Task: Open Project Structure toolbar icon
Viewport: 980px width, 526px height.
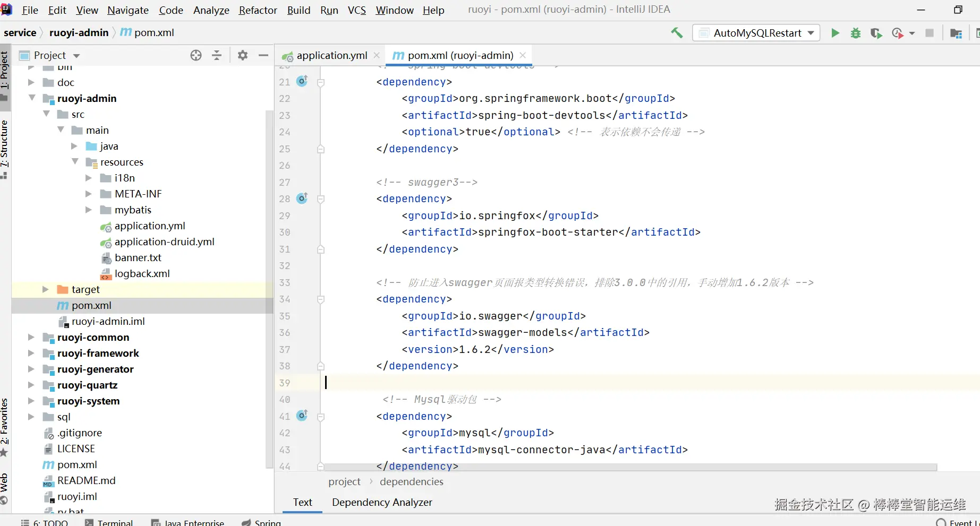Action: coord(956,33)
